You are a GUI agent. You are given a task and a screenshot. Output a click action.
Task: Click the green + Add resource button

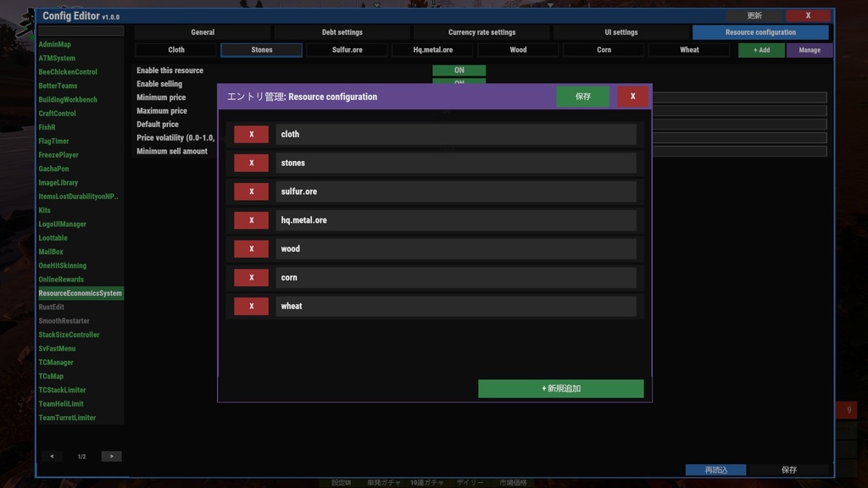click(x=760, y=50)
